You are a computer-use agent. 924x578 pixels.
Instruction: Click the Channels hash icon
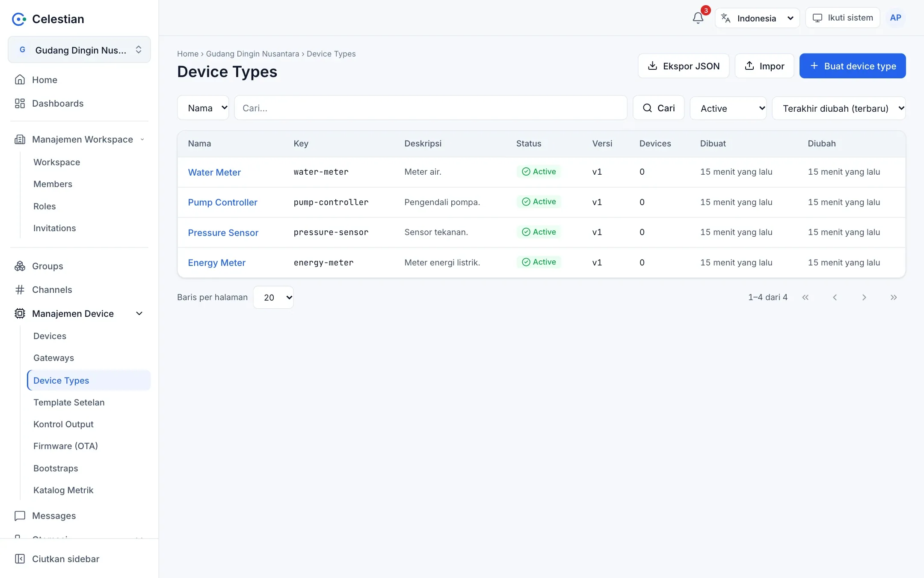[20, 290]
